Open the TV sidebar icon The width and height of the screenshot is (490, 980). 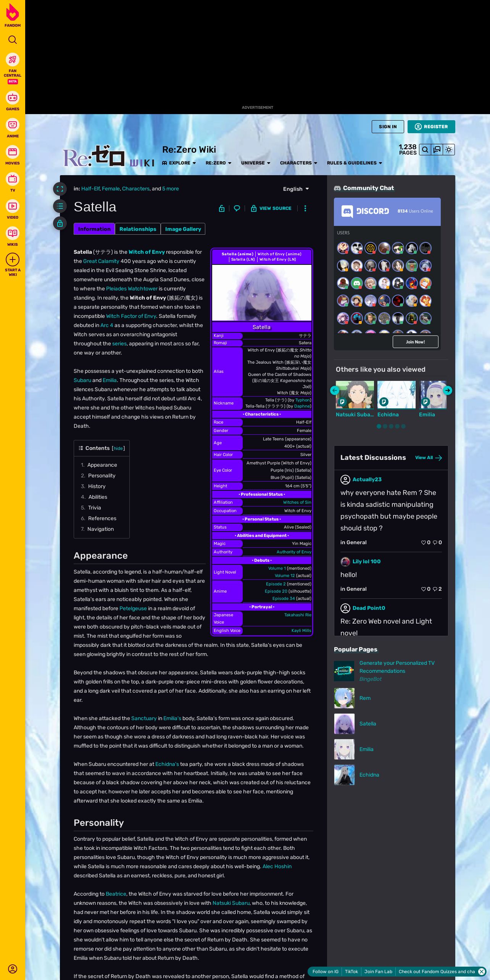point(13,179)
